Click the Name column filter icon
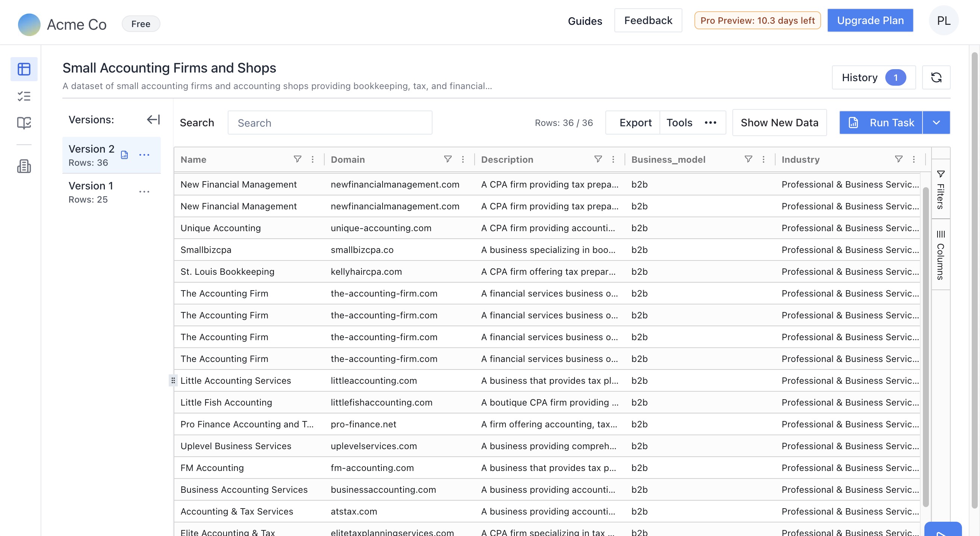The height and width of the screenshot is (536, 980). (298, 159)
